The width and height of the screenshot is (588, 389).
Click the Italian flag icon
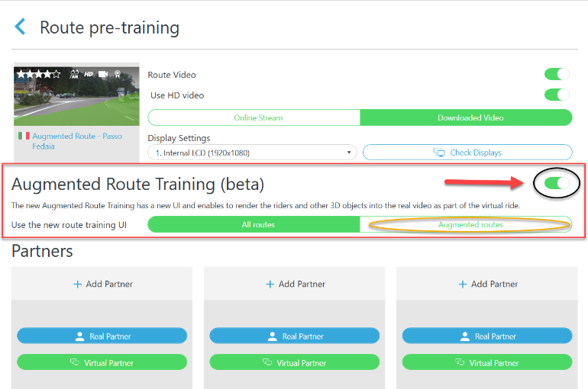(23, 136)
